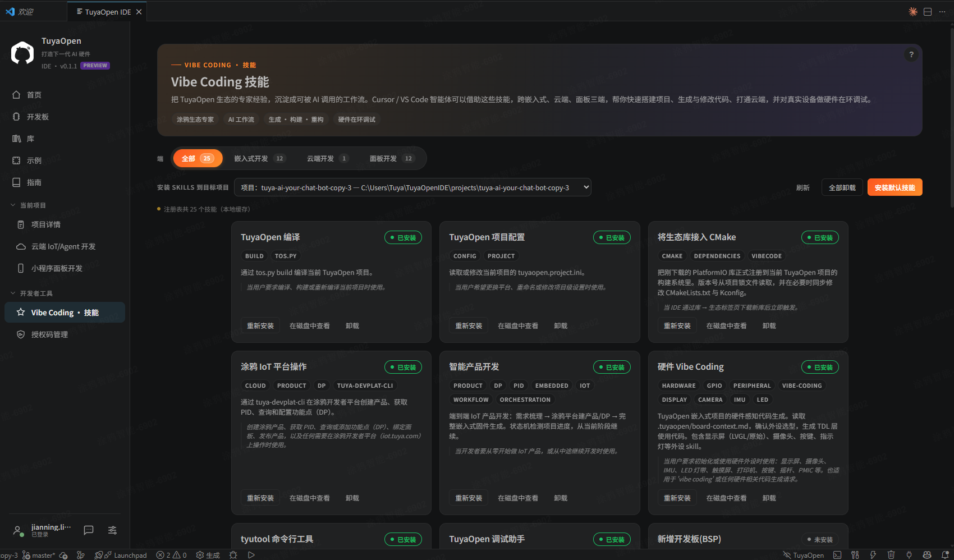Click the tools wrench icon in status bar
954x560 pixels.
[855, 555]
